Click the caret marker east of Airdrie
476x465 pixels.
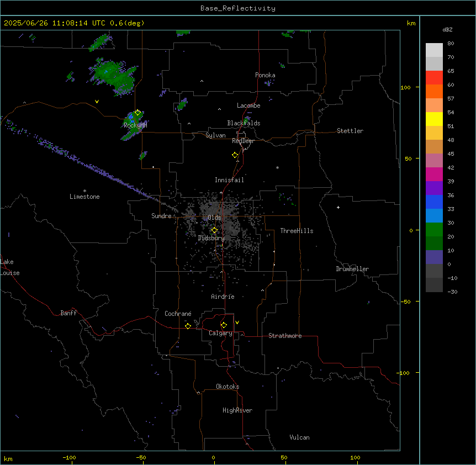coord(263,290)
